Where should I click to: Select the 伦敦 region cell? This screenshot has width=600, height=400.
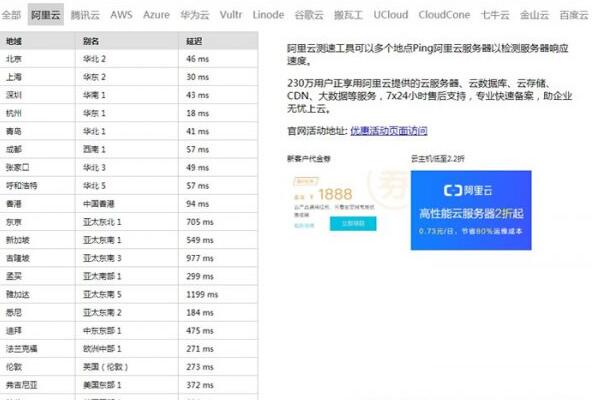38,367
